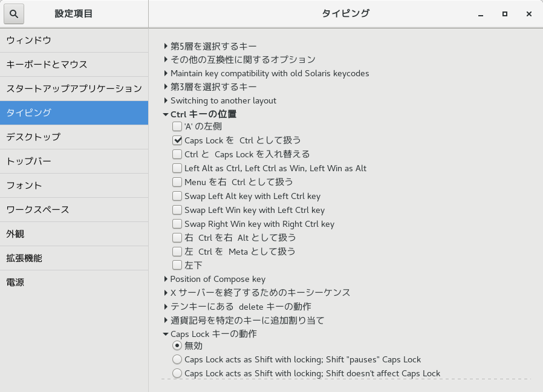
Task: Choose 'Shift doesn't affect Caps Lock' radio option
Action: (x=177, y=373)
